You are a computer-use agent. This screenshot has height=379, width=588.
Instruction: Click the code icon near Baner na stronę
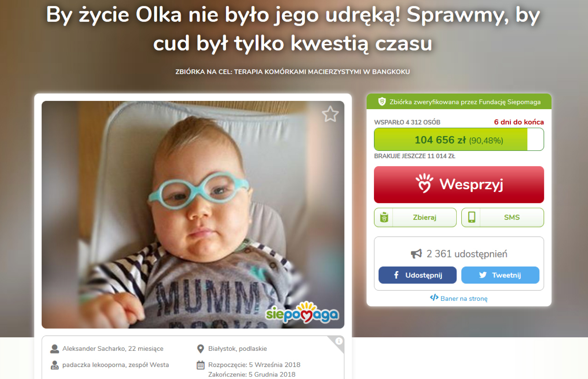pos(434,297)
